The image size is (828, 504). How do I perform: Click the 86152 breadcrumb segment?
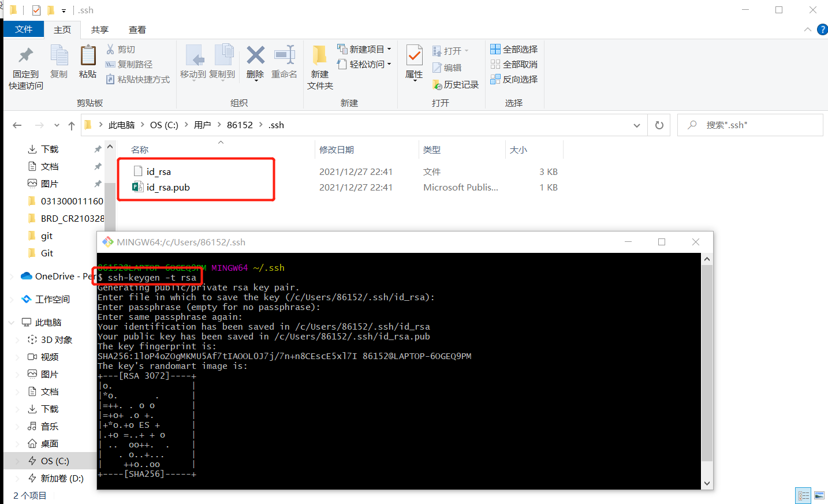click(x=240, y=125)
